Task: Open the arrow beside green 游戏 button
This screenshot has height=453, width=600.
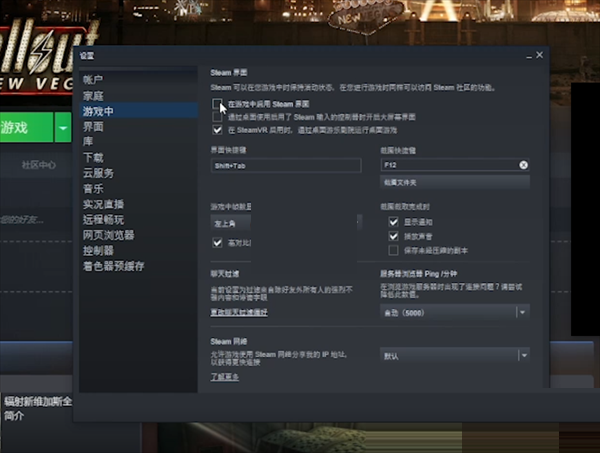Action: tap(63, 128)
